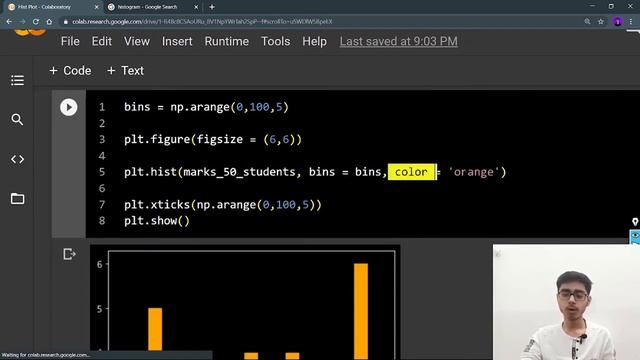
Task: Open the Runtime menu
Action: (x=227, y=41)
